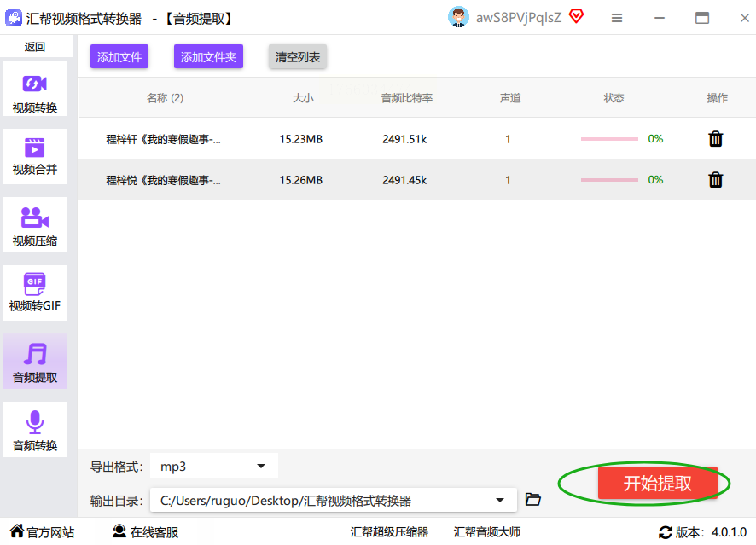Click 返回 to go back
The width and height of the screenshot is (756, 545).
35,47
